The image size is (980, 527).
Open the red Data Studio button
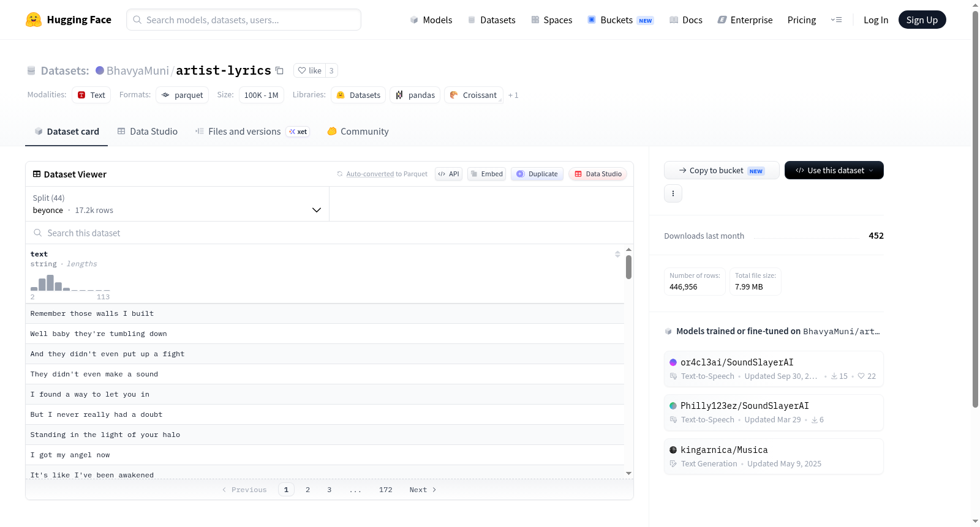pyautogui.click(x=598, y=174)
